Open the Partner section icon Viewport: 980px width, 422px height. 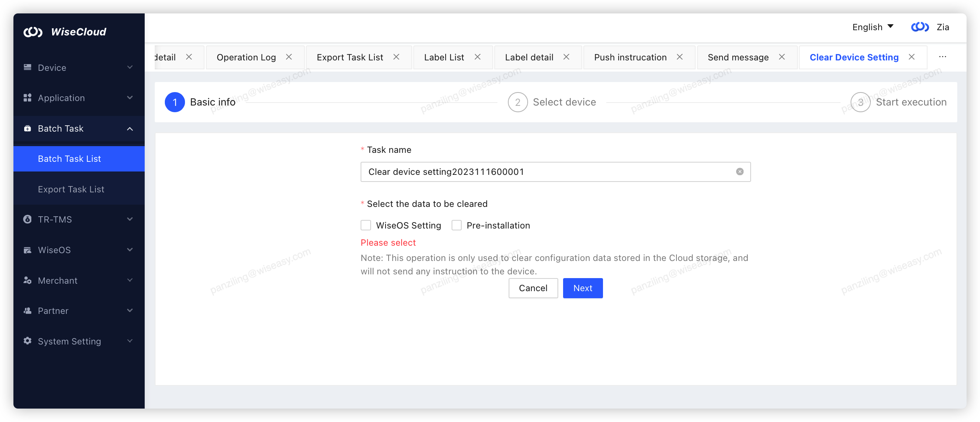click(x=27, y=311)
